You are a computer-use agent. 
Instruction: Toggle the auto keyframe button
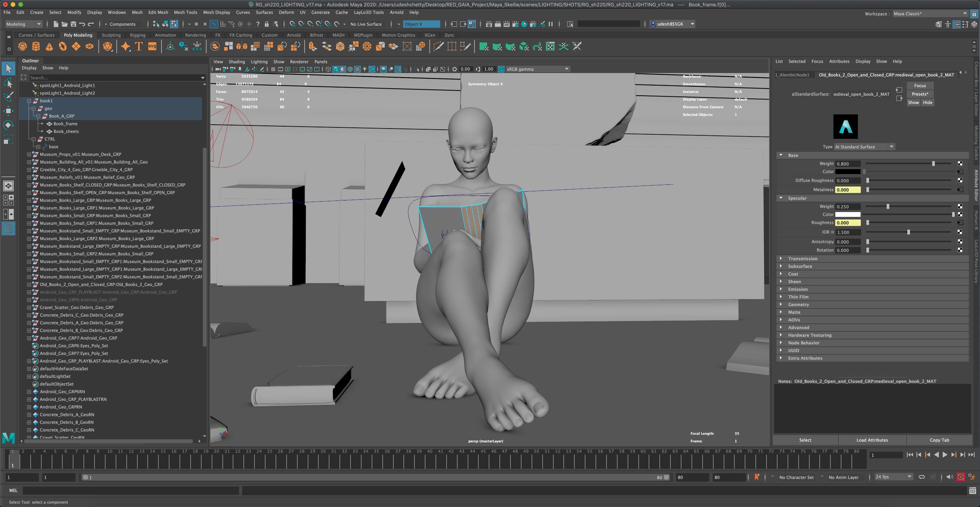point(961,477)
